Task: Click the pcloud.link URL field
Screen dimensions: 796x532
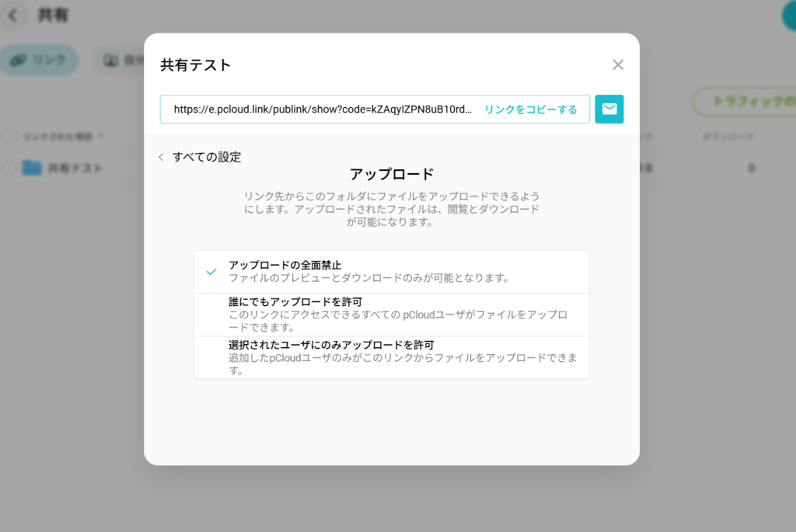Action: pos(322,110)
